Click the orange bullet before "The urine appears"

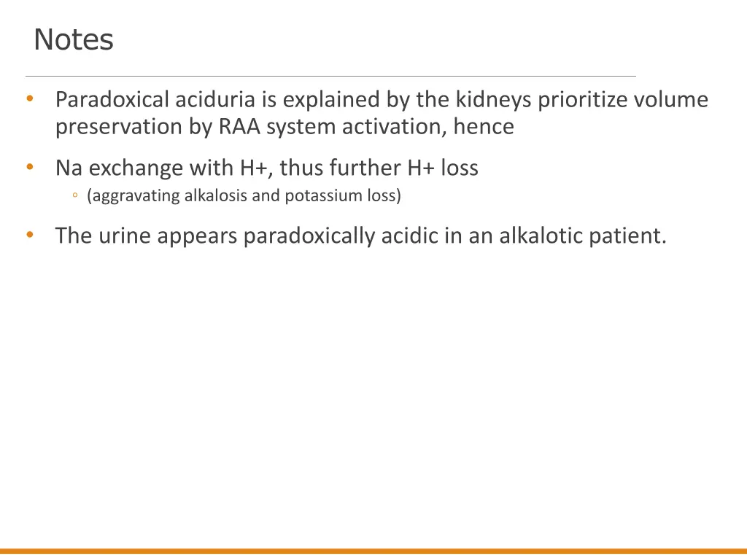coord(30,235)
